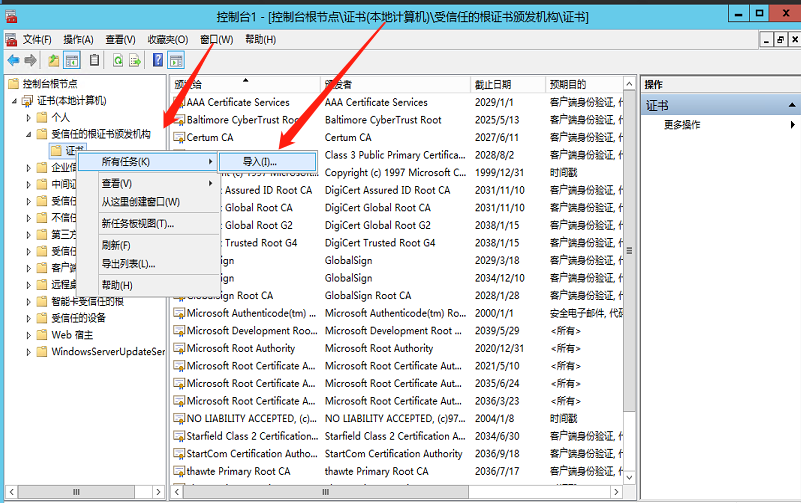
Task: Collapse the 受信任的根证书颁发机构 tree node
Action: point(29,134)
